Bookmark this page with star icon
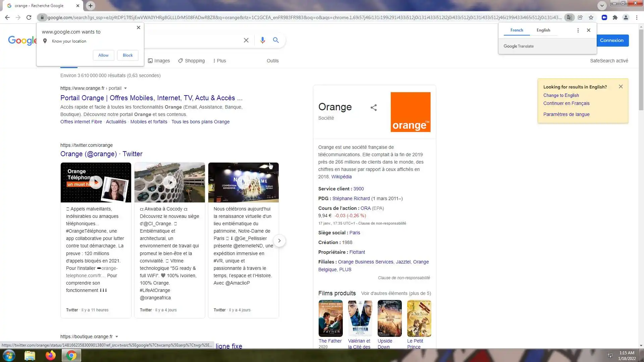This screenshot has width=644, height=362. 591,17
